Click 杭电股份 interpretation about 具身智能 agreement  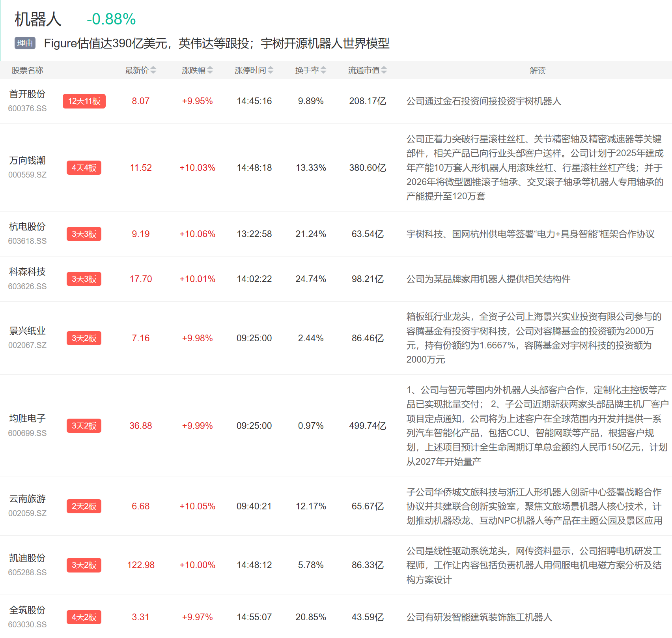point(530,234)
